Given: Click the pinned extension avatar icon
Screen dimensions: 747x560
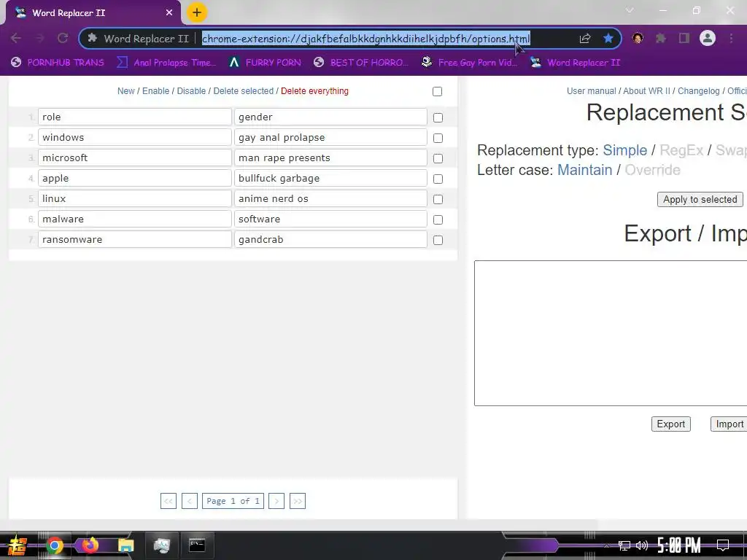Looking at the screenshot, I should pos(638,38).
